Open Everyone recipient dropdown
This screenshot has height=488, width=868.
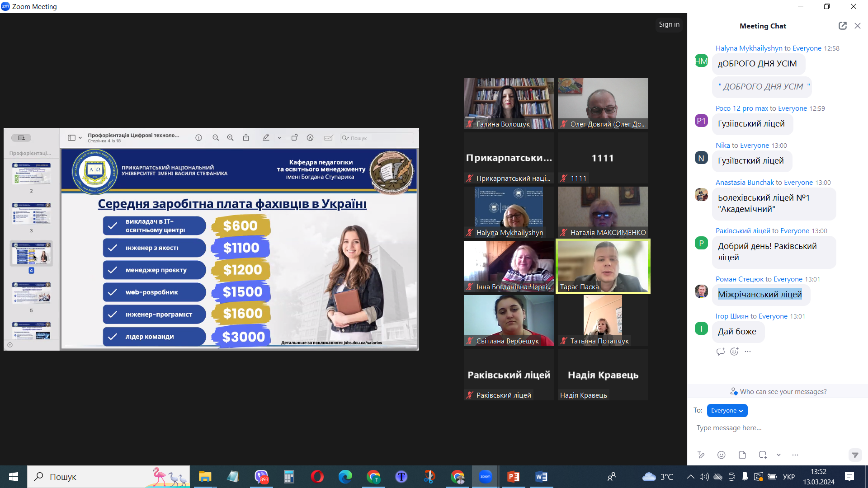727,410
